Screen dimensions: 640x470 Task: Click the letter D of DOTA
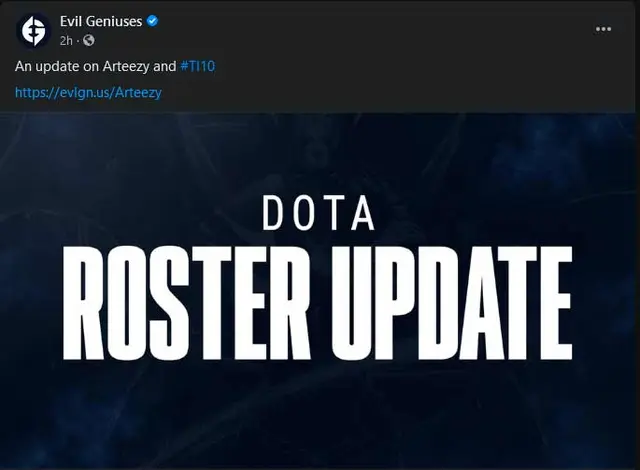(x=273, y=213)
